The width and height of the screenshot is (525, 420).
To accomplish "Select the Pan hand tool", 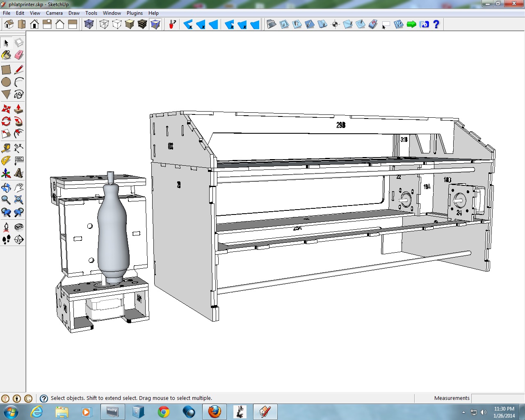I will click(x=19, y=188).
